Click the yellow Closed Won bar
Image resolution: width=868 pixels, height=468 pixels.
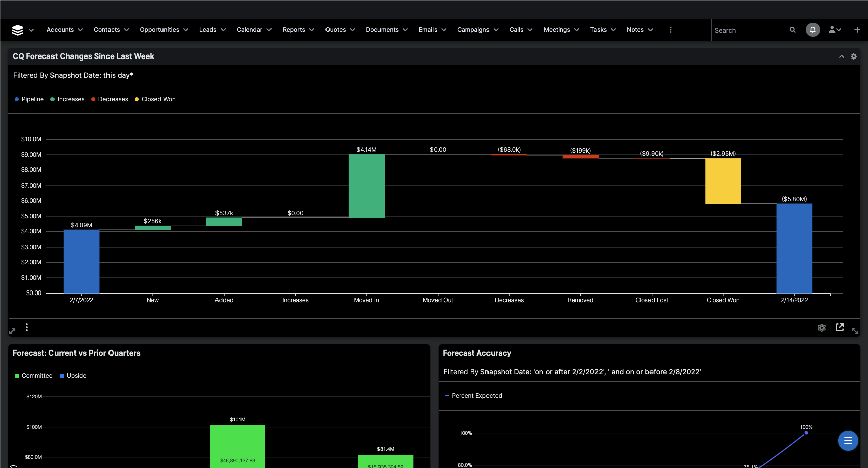pyautogui.click(x=723, y=181)
